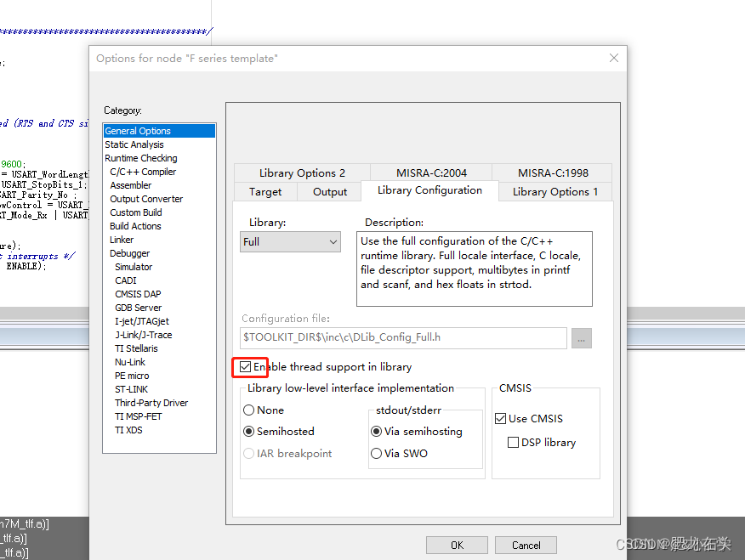745x560 pixels.
Task: Dismiss the dialog with Cancel
Action: tap(526, 546)
